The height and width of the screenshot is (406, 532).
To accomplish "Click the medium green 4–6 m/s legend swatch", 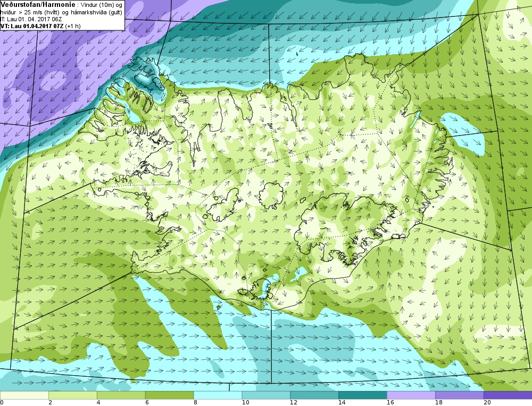I will tap(121, 395).
